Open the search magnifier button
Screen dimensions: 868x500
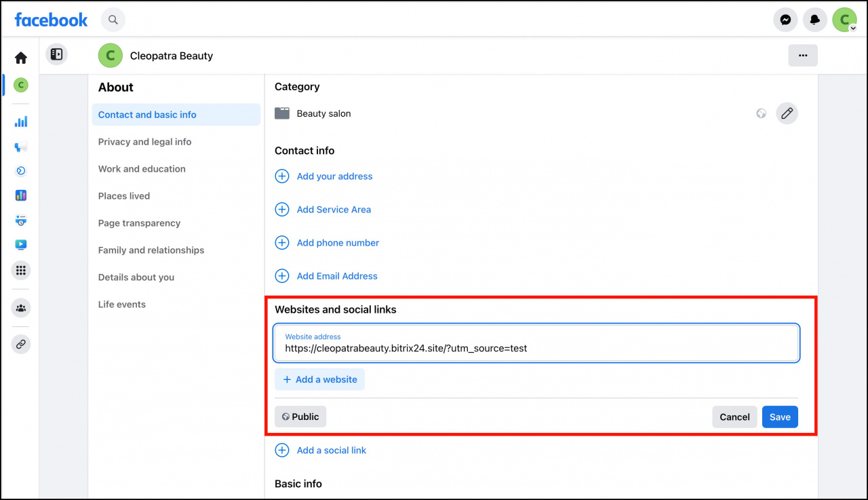coord(113,20)
